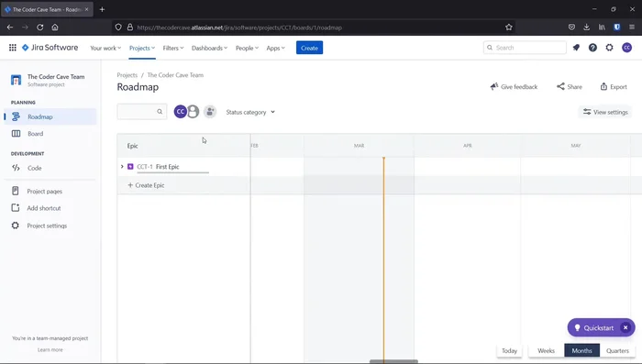Open the app switcher grid icon
The width and height of the screenshot is (642, 364).
pos(13,48)
